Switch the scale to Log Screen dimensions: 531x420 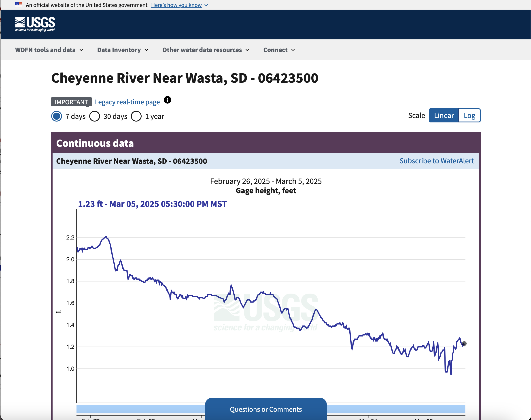(469, 115)
